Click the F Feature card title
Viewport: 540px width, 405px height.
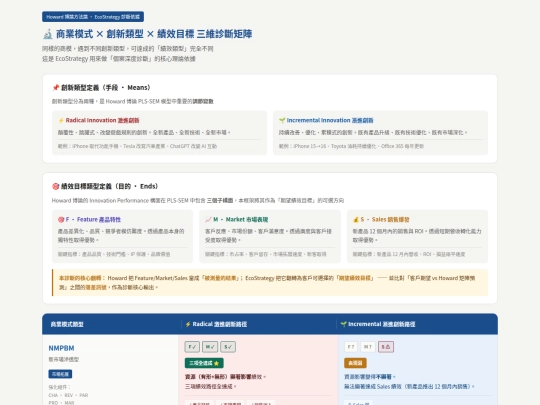tap(93, 219)
